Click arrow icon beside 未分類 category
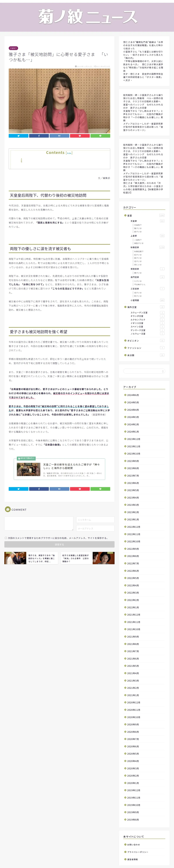This screenshot has width=174, height=868. [x=125, y=355]
